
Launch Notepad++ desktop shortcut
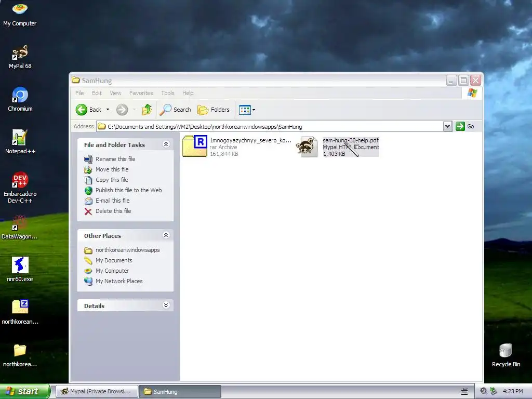tap(20, 142)
